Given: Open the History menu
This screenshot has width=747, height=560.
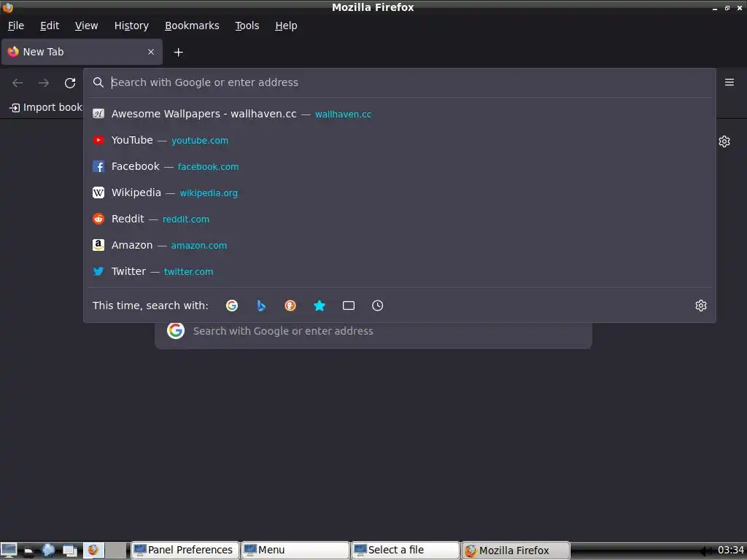Looking at the screenshot, I should (x=131, y=26).
